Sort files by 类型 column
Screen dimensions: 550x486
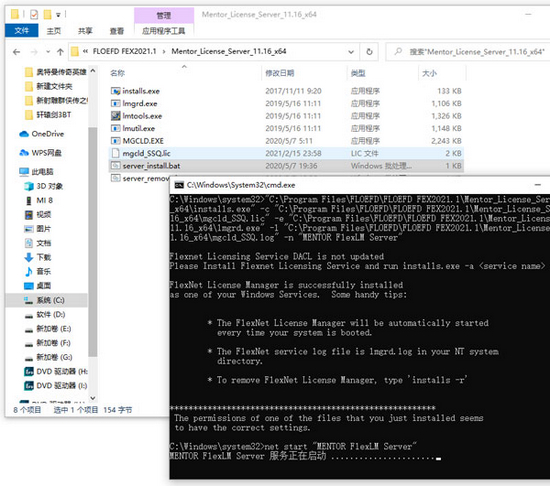tap(358, 73)
